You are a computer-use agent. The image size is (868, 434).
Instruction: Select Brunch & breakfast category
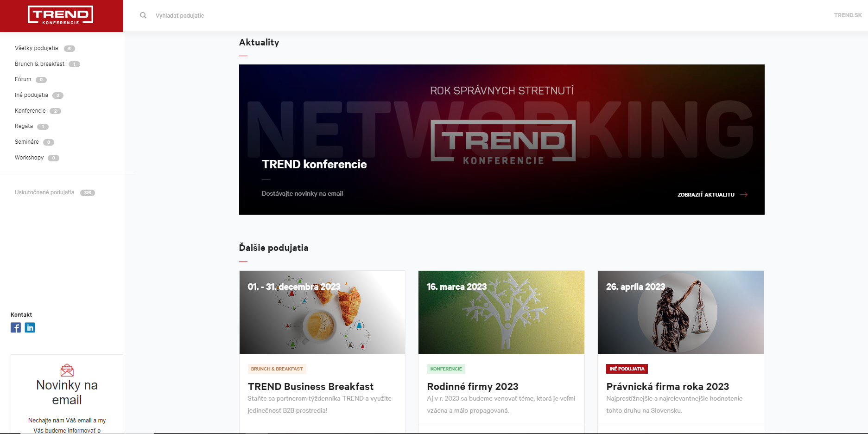coord(40,64)
